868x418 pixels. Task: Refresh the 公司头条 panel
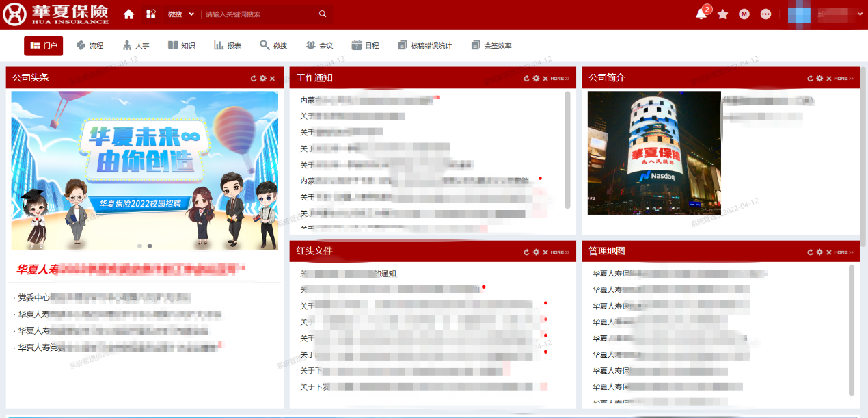(x=254, y=79)
